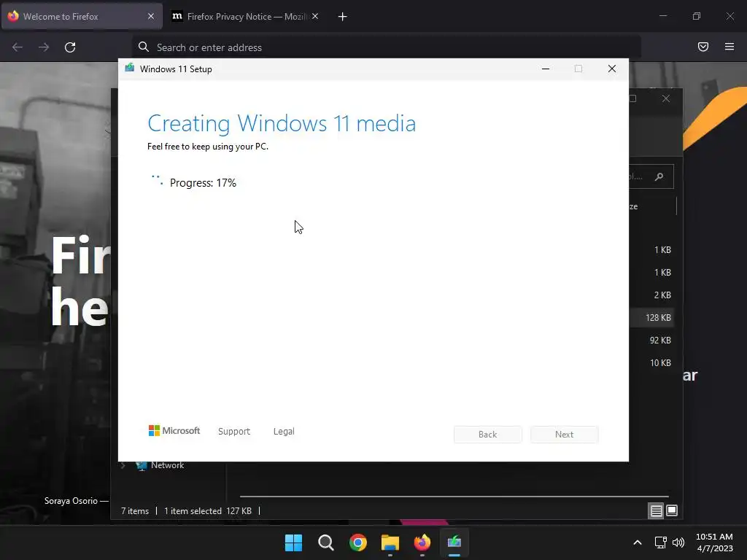Click File Explorer horizontal scrollbar
Screen dimensions: 747x560
454,496
